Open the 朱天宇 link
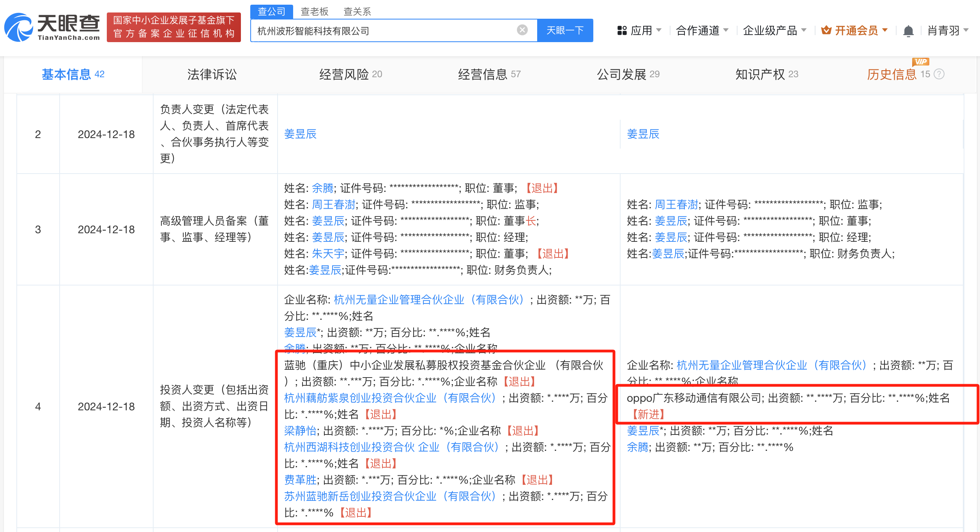 coord(328,254)
